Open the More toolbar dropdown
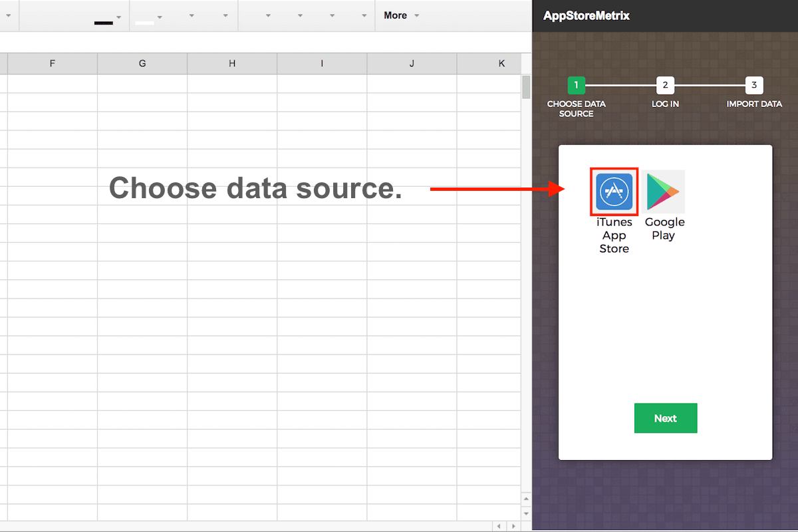The image size is (798, 532). (401, 15)
